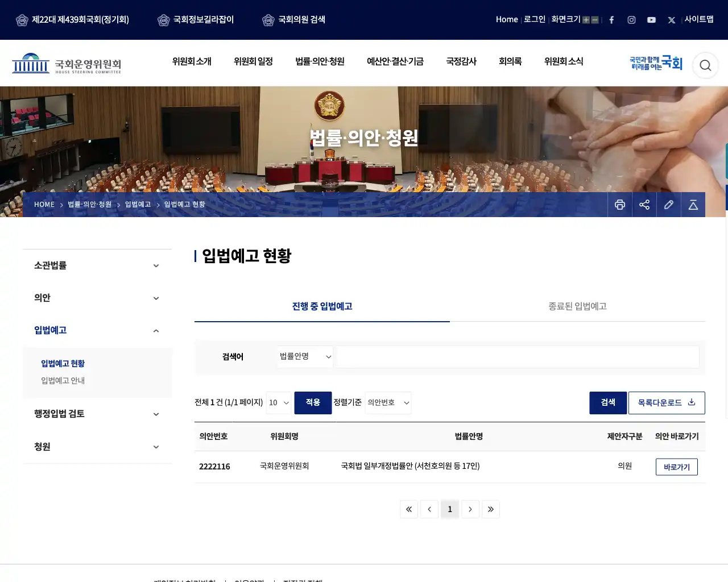
Task: Open the X (Twitter) icon link
Action: [x=671, y=20]
